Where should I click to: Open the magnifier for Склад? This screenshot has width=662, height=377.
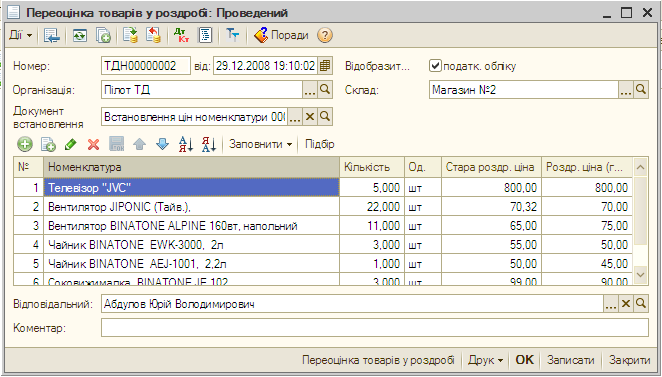pyautogui.click(x=641, y=90)
